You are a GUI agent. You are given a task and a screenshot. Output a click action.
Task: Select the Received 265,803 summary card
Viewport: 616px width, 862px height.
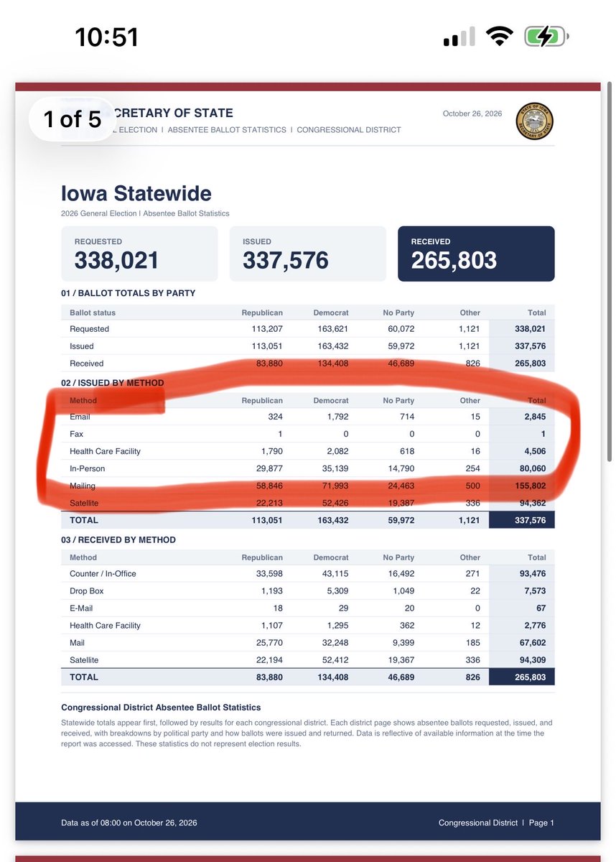[x=476, y=254]
